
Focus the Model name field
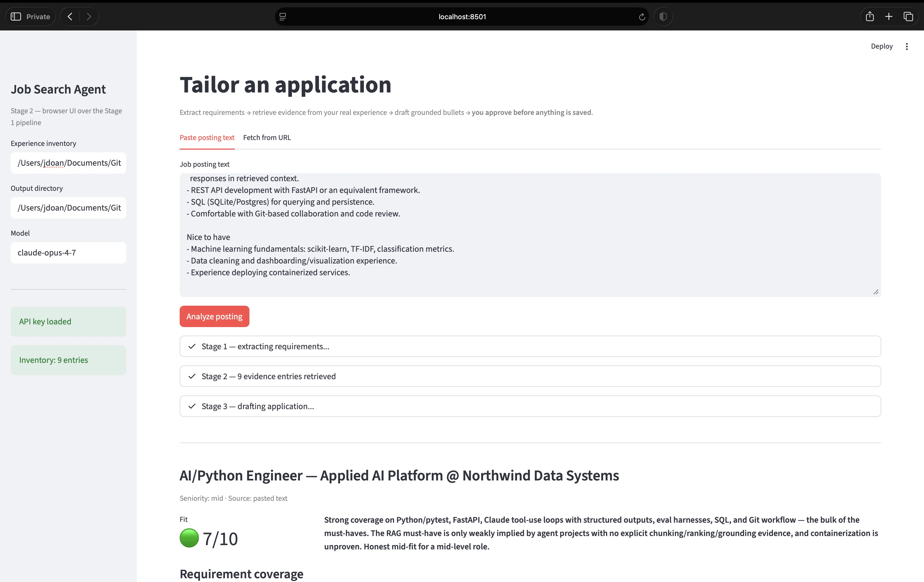68,253
